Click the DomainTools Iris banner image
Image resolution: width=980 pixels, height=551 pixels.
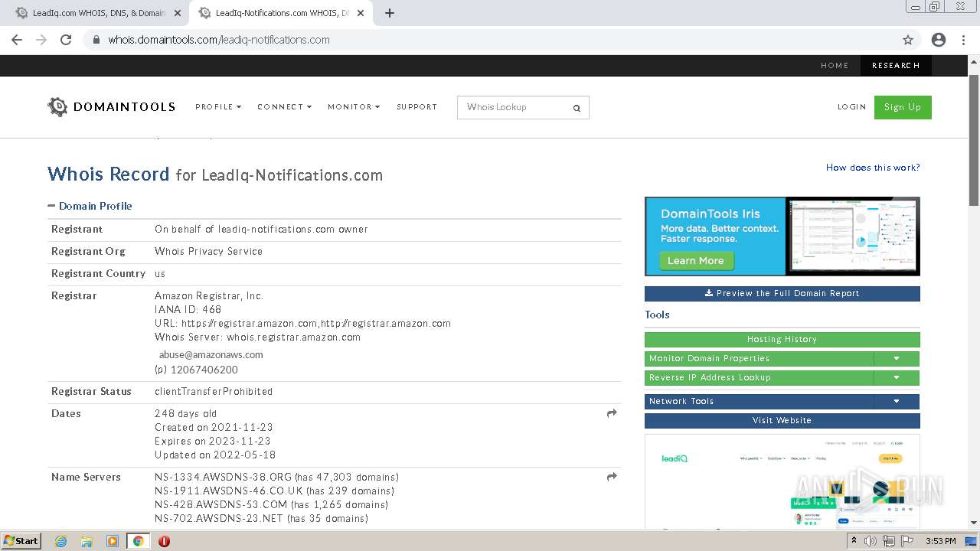coord(782,236)
